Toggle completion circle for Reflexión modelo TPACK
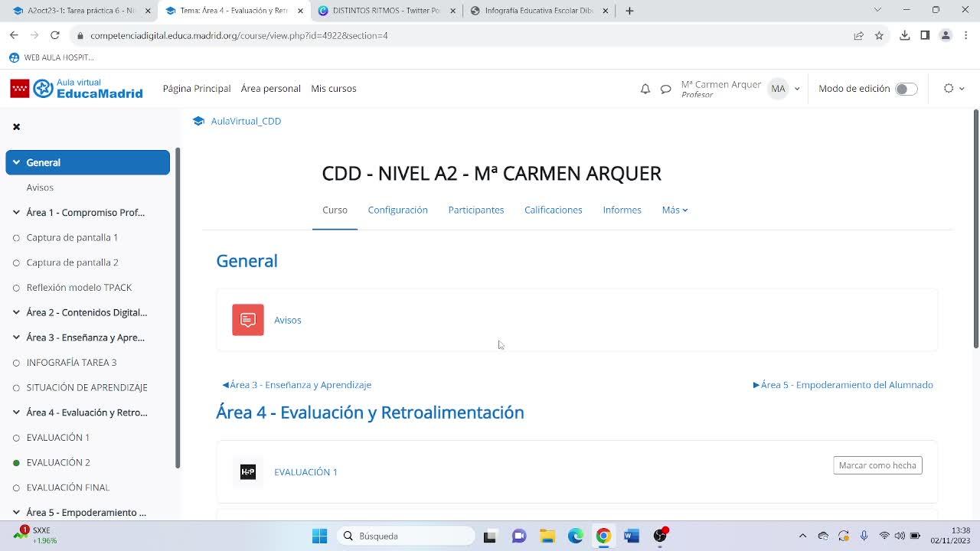This screenshot has height=551, width=980. tap(16, 288)
